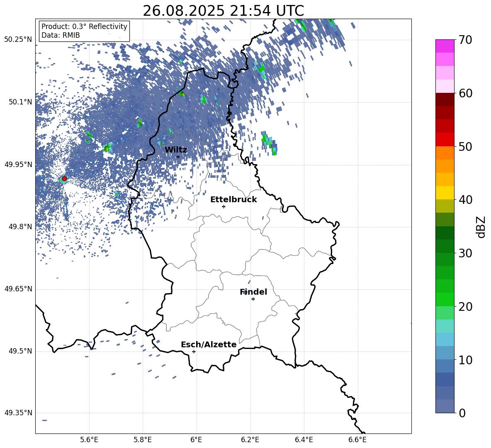This screenshot has width=491, height=448.
Task: Click the longitude label 6°E
Action: tap(196, 440)
